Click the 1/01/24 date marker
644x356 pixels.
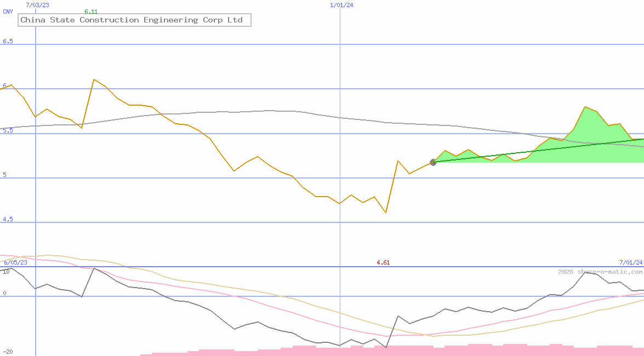coord(341,5)
